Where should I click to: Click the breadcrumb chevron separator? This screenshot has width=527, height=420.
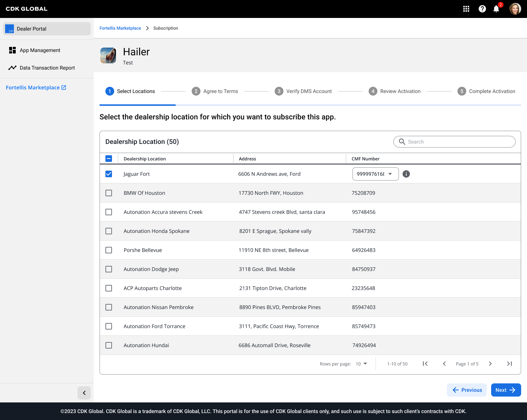click(147, 28)
